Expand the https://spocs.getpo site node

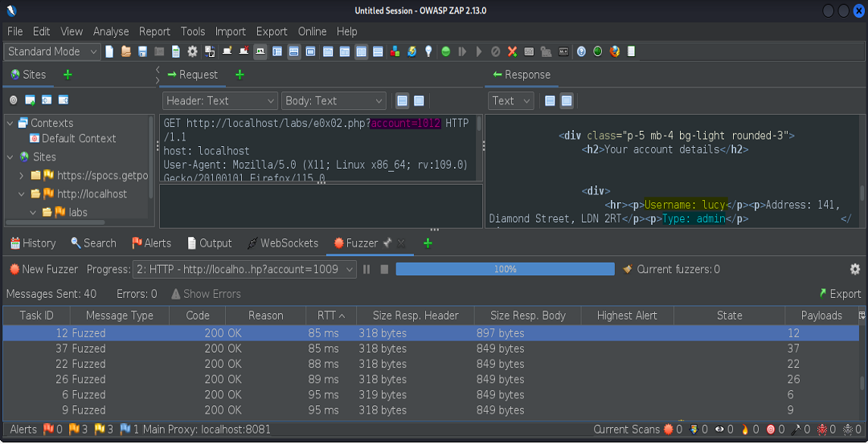(x=21, y=176)
